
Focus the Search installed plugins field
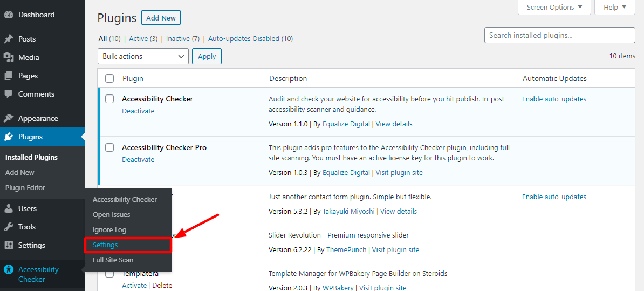[560, 35]
